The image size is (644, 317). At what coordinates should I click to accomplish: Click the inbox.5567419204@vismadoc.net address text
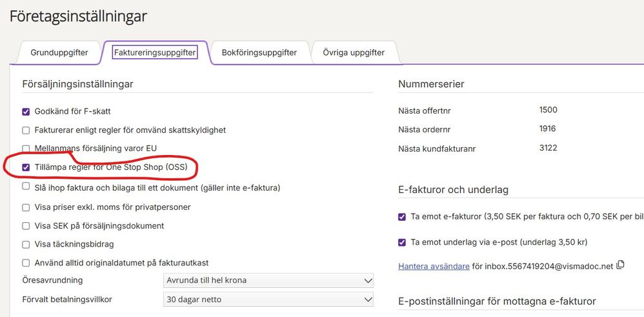(548, 266)
